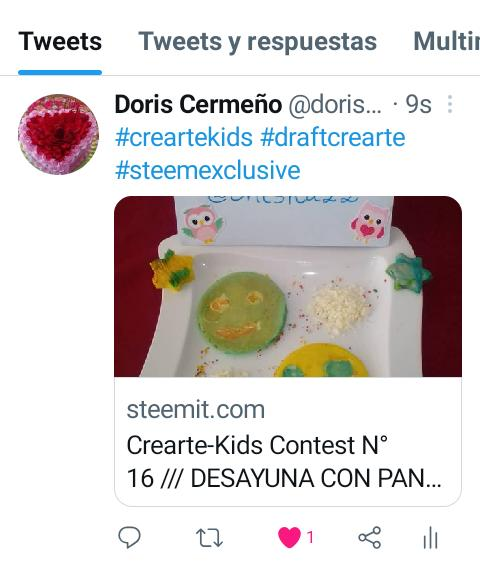480x562 pixels.
Task: Open the three-dot tweet options menu
Action: point(450,104)
